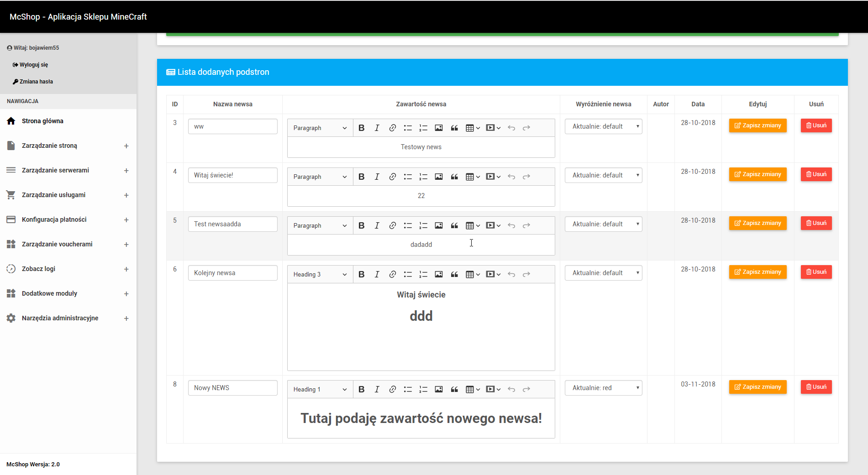Click numbered list icon in 'Nowy NEWS' editor
Viewport: 868px width, 475px height.
[x=423, y=389]
